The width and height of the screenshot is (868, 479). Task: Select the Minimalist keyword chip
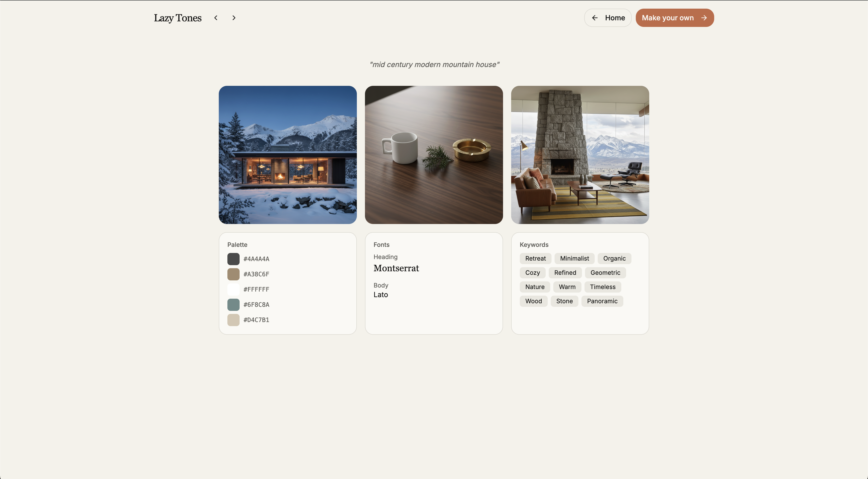(x=574, y=259)
